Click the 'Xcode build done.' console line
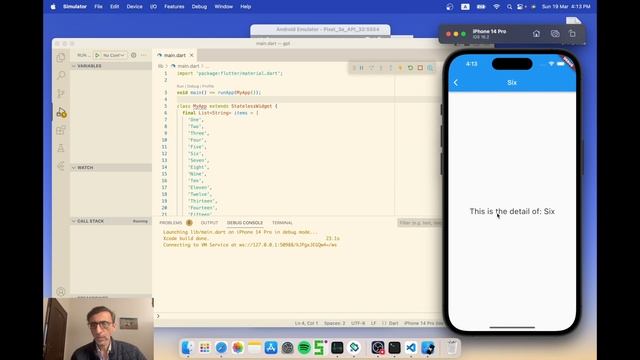The height and width of the screenshot is (360, 640). click(186, 238)
